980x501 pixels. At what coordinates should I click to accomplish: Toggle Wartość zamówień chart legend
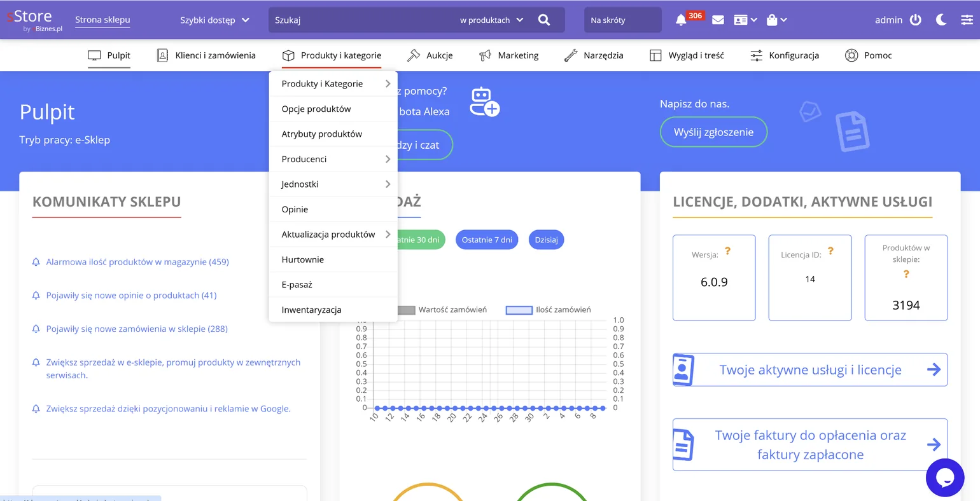pos(442,310)
